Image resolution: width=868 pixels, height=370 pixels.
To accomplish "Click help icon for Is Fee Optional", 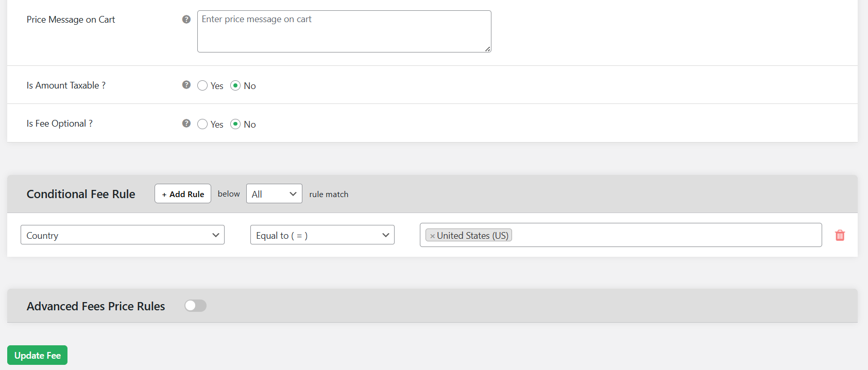I will coord(186,124).
